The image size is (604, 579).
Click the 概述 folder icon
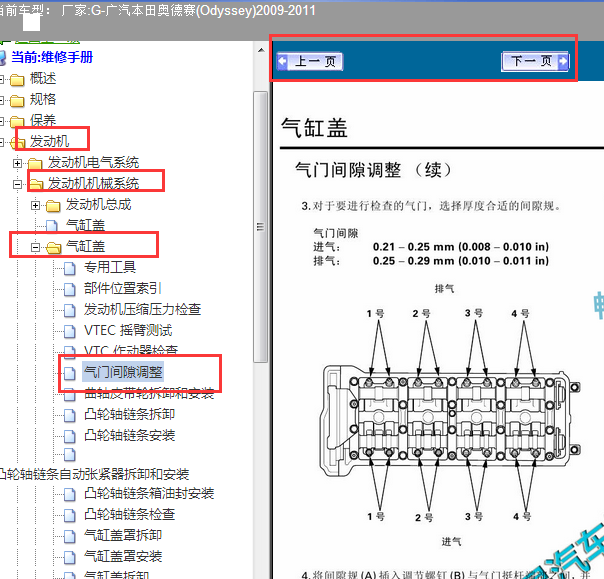[x=17, y=80]
